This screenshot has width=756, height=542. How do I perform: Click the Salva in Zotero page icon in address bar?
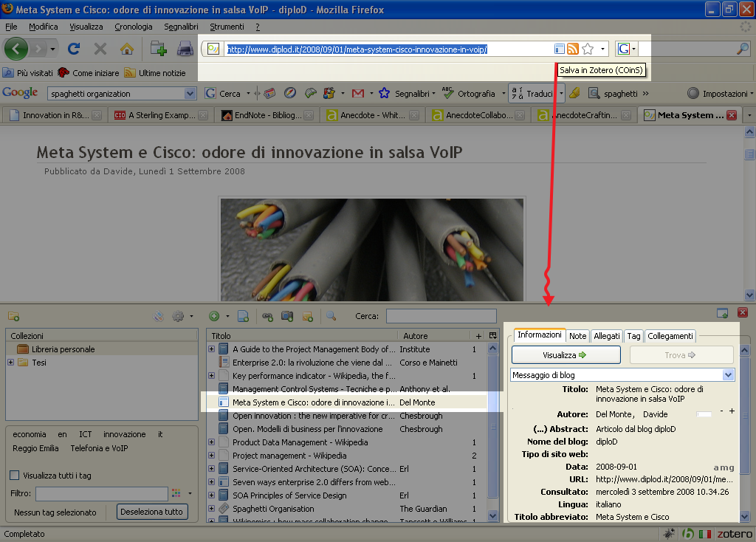coord(560,49)
